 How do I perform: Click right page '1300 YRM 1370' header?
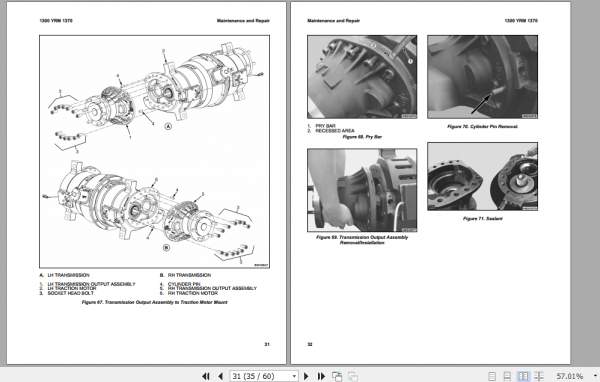[521, 21]
